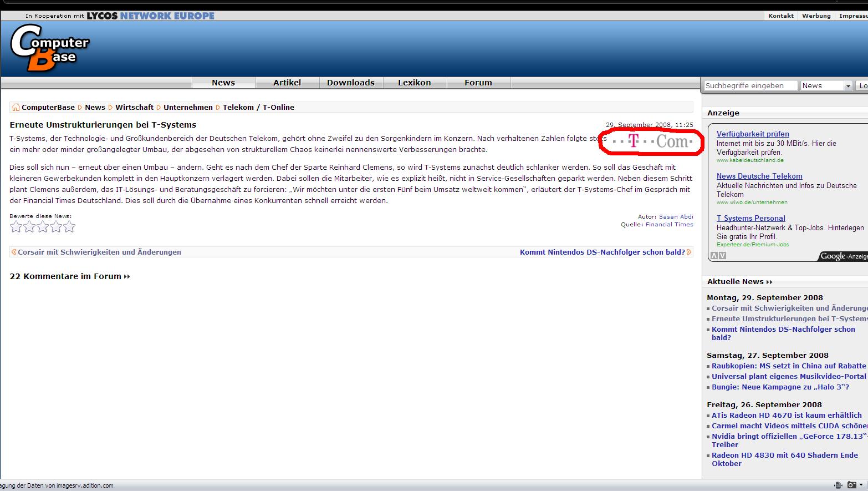Click the T-Com logo image
868x491 pixels.
coord(652,142)
